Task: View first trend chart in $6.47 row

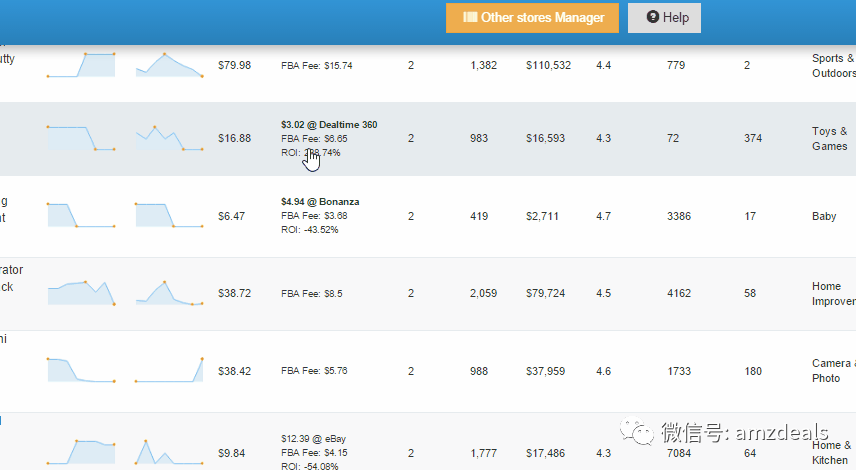Action: 81,215
